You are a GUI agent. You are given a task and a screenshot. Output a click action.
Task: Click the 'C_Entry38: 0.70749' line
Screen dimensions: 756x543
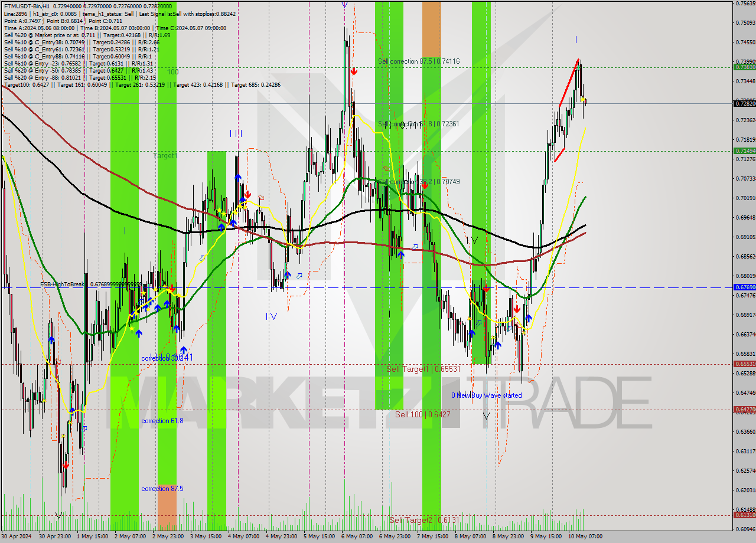click(x=82, y=42)
